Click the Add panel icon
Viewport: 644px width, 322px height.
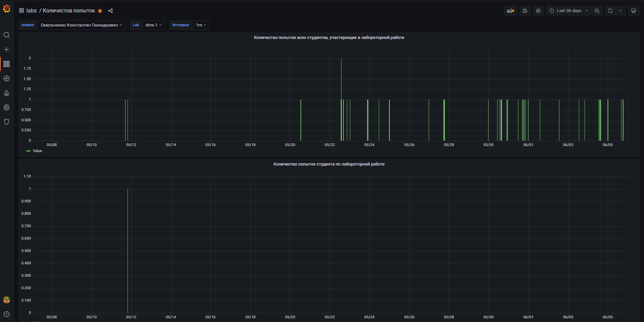[511, 11]
